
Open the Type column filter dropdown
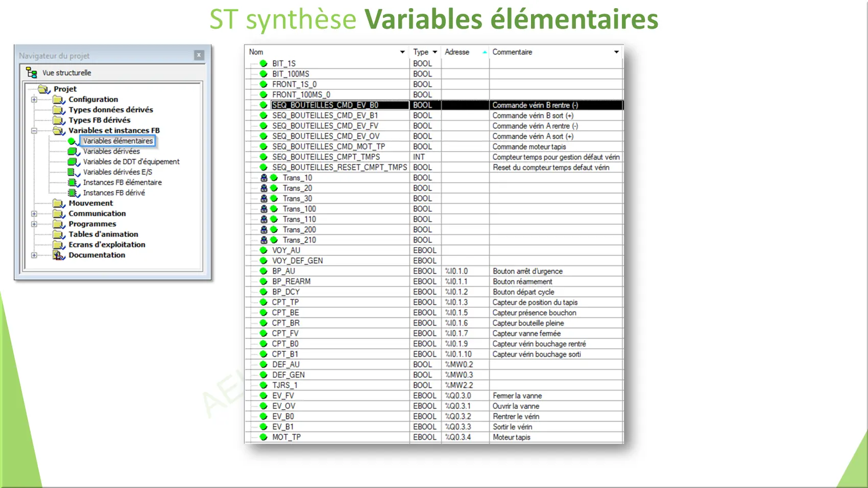point(435,52)
